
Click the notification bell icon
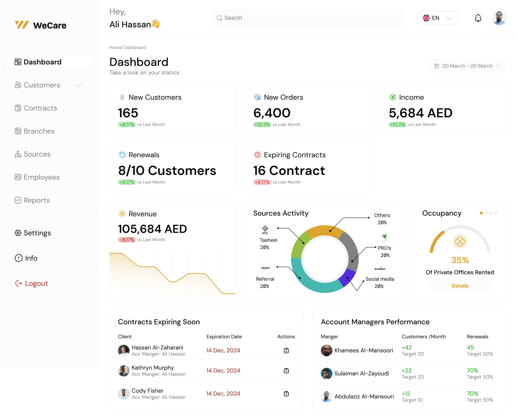coord(478,18)
